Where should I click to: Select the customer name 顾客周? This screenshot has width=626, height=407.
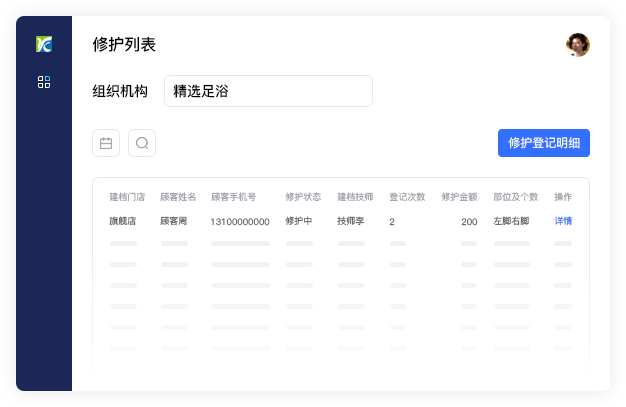coord(173,221)
